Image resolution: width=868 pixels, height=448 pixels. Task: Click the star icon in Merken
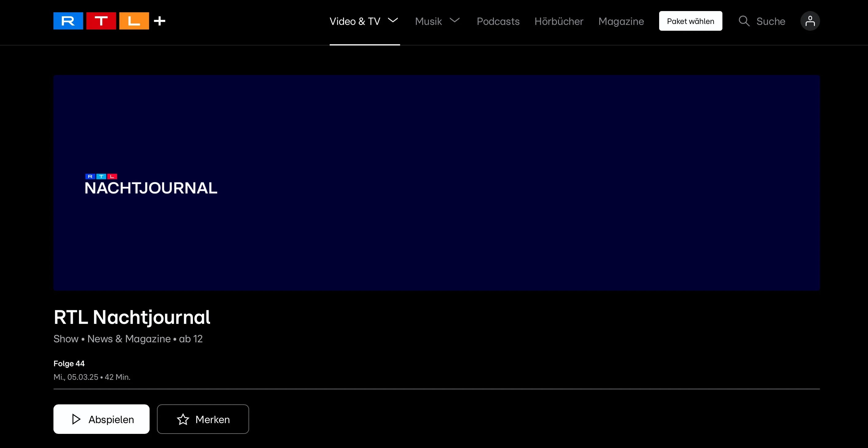click(183, 419)
